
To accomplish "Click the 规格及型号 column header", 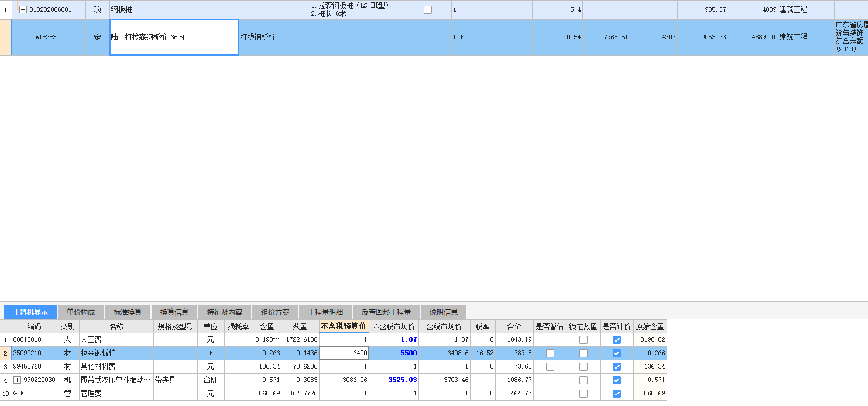I will click(175, 326).
